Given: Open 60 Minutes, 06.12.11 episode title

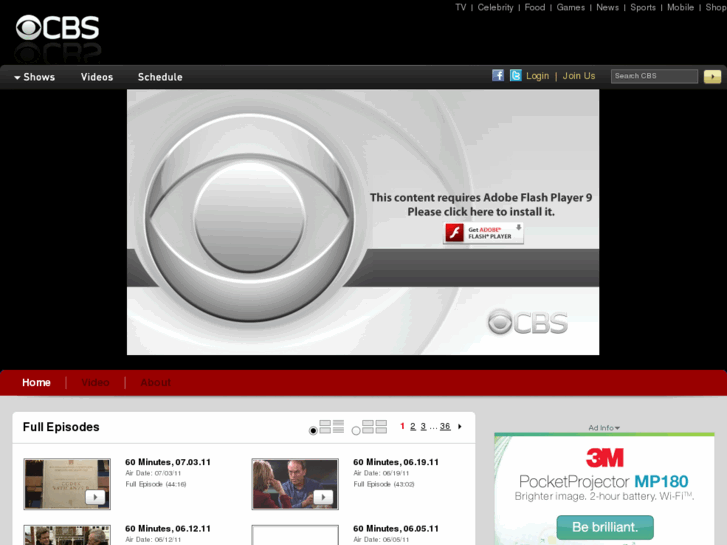Looking at the screenshot, I should click(168, 528).
